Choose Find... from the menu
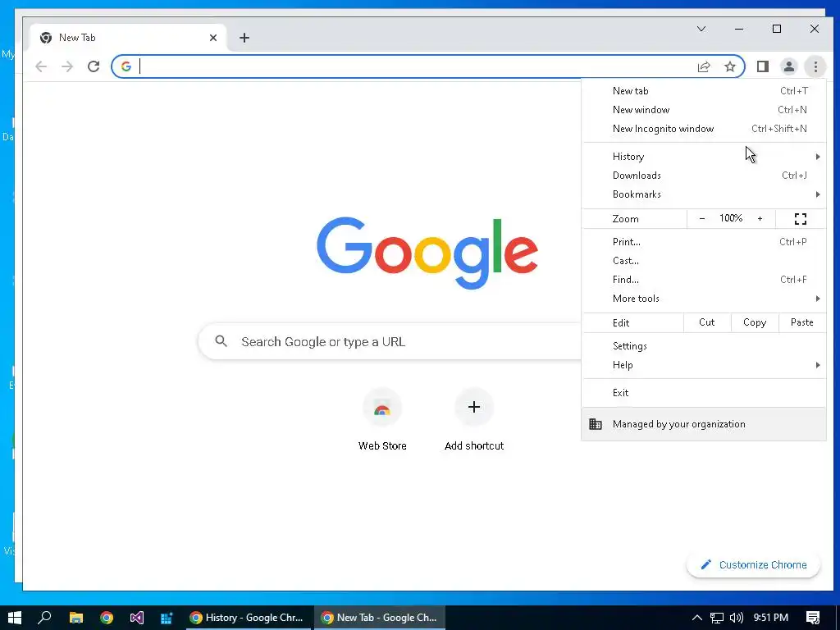 704,279
